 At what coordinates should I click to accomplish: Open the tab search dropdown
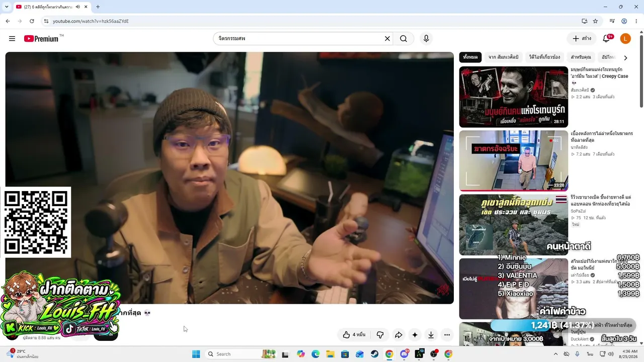(7, 7)
